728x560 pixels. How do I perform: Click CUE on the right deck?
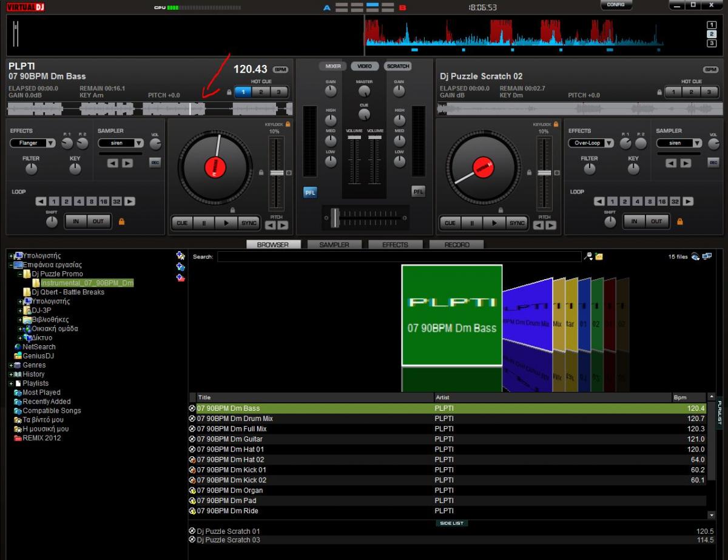[x=450, y=223]
